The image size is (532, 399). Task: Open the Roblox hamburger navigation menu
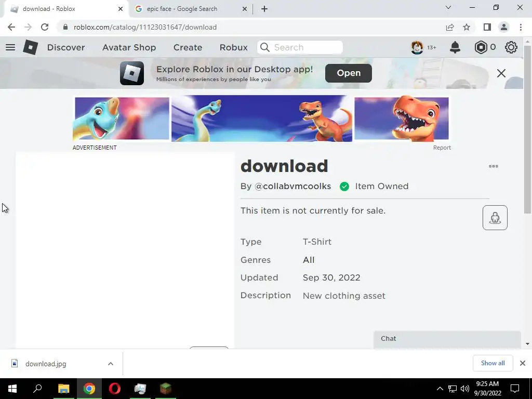click(x=10, y=47)
